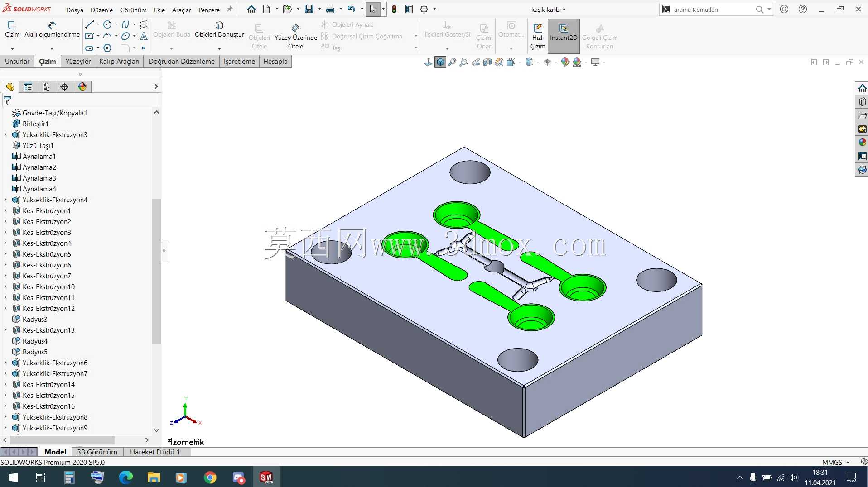
Task: Open the Line tool dropdown arrow
Action: 98,24
